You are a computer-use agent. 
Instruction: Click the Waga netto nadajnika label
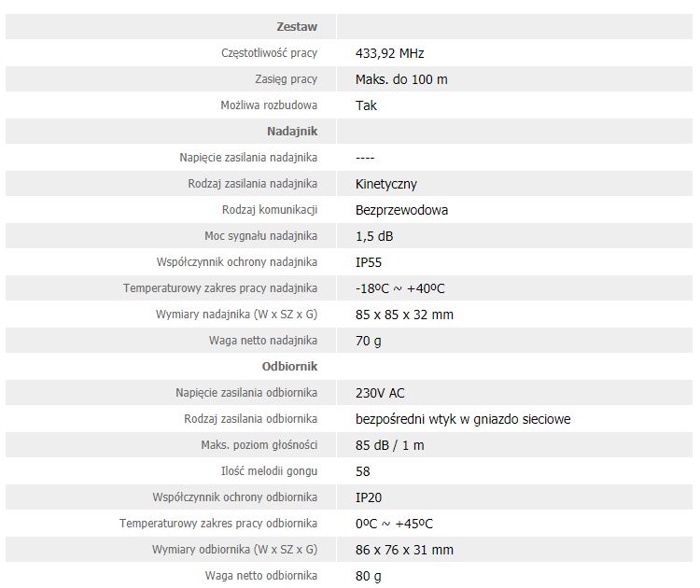click(x=263, y=341)
